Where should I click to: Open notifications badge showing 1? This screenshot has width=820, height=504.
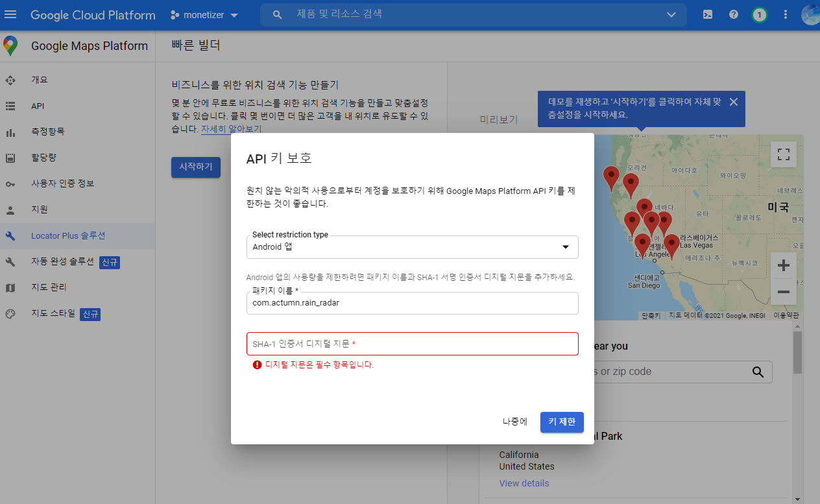point(759,14)
